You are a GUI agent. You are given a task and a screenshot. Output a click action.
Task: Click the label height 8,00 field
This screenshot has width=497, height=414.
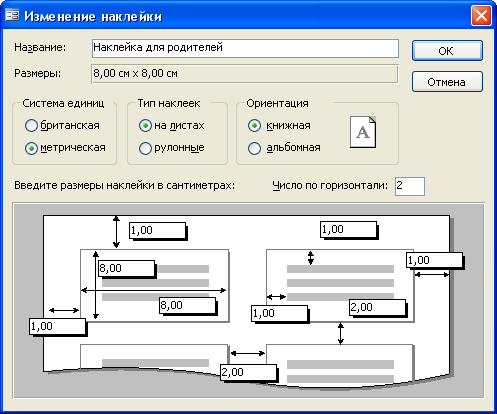coord(126,268)
